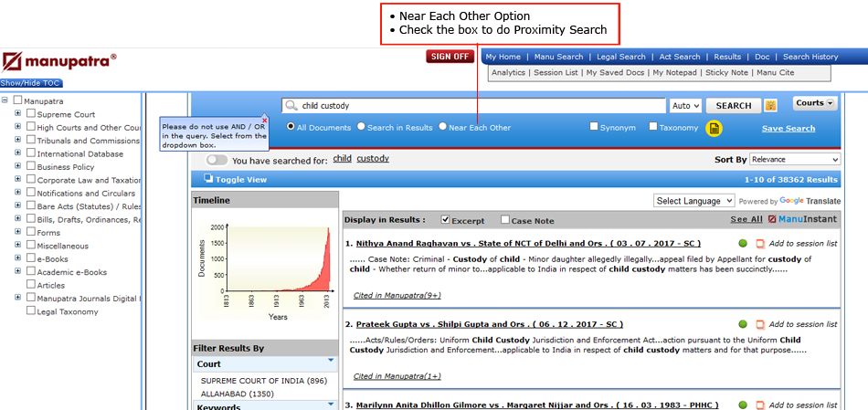
Task: Go to Results menu item
Action: coord(727,57)
